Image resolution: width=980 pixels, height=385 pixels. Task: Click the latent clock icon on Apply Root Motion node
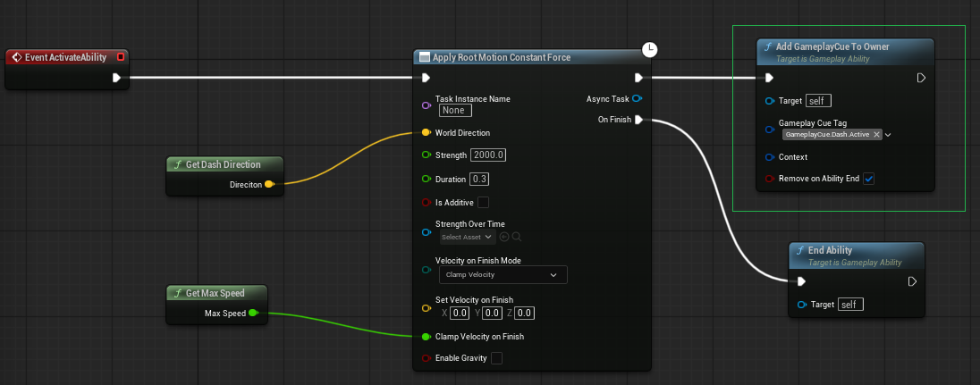tap(650, 49)
